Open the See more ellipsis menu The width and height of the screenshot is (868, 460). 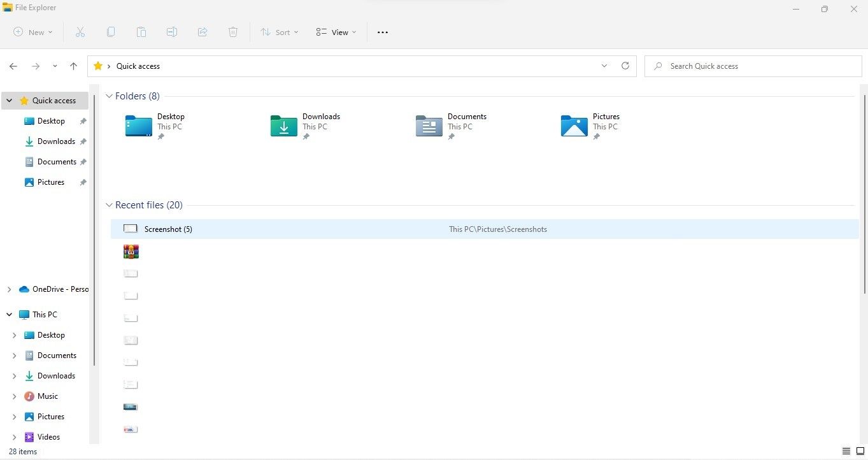tap(383, 32)
